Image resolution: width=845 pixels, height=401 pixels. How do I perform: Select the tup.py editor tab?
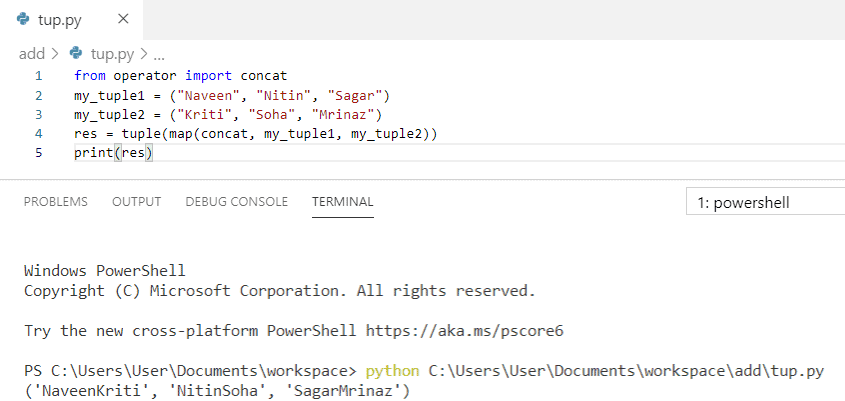coord(72,20)
